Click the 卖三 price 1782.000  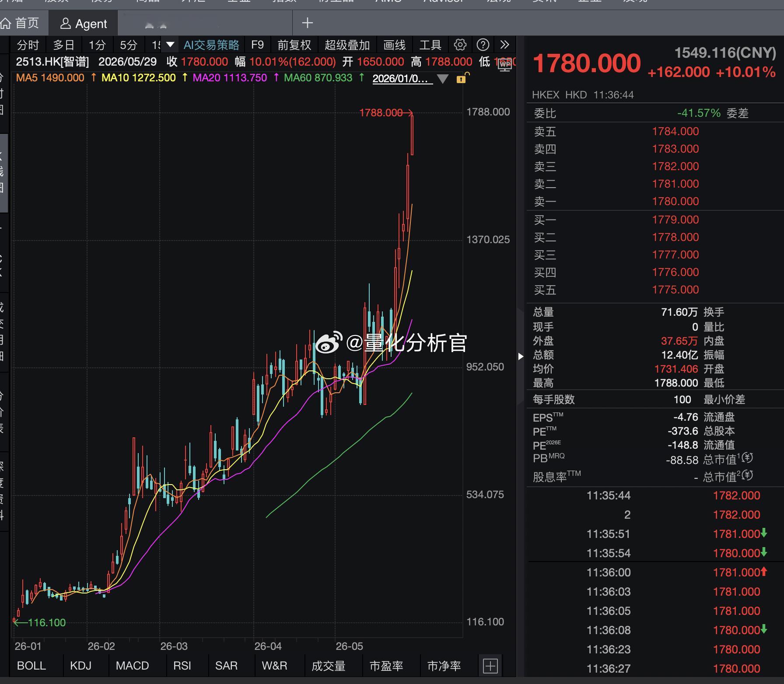675,166
